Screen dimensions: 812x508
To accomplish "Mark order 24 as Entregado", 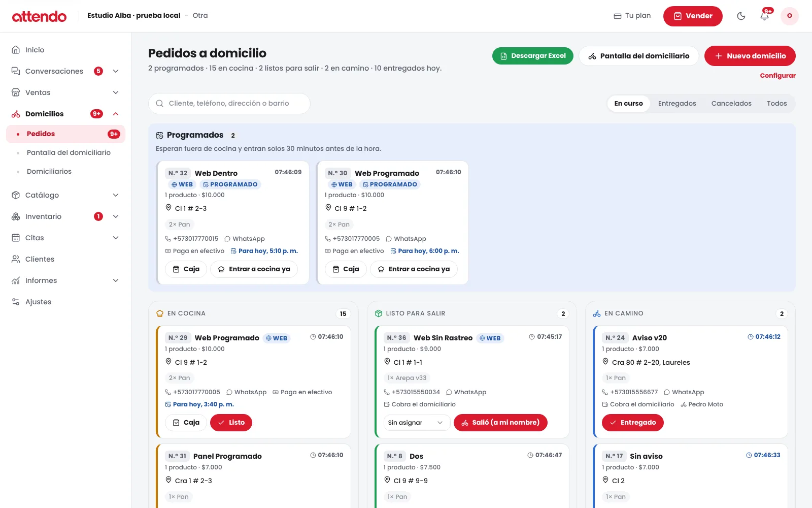I will [x=633, y=423].
